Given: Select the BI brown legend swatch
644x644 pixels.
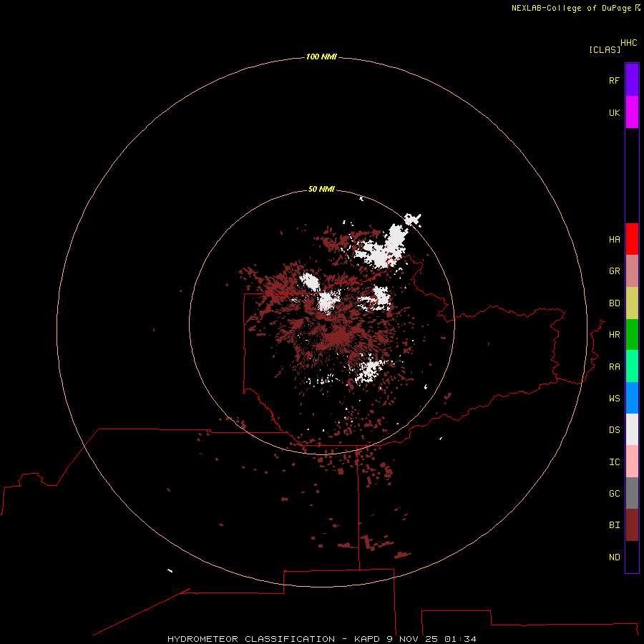Looking at the screenshot, I should pos(632,525).
